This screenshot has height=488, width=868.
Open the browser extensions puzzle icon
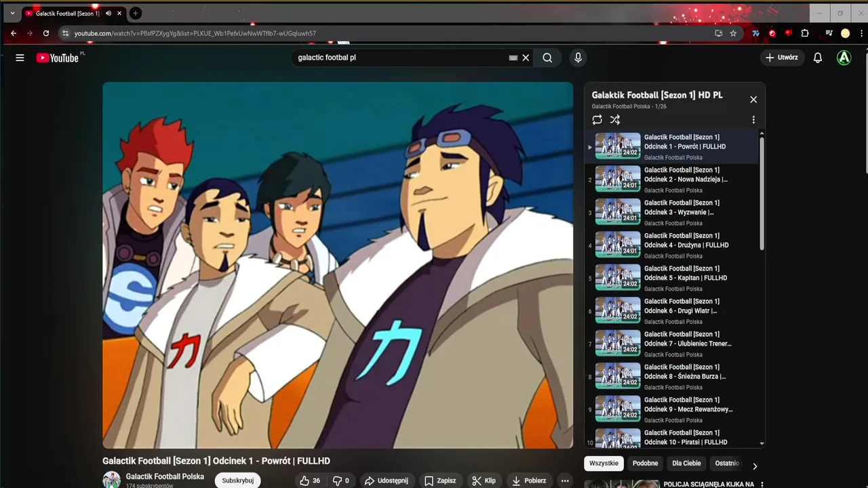point(805,33)
